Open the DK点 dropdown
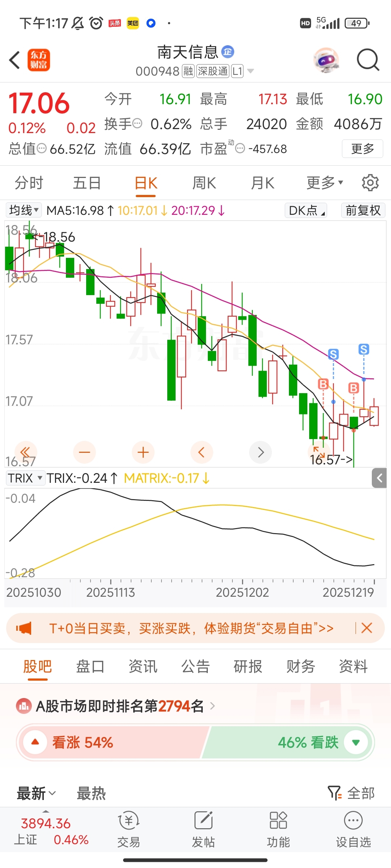The image size is (391, 868). [x=306, y=210]
